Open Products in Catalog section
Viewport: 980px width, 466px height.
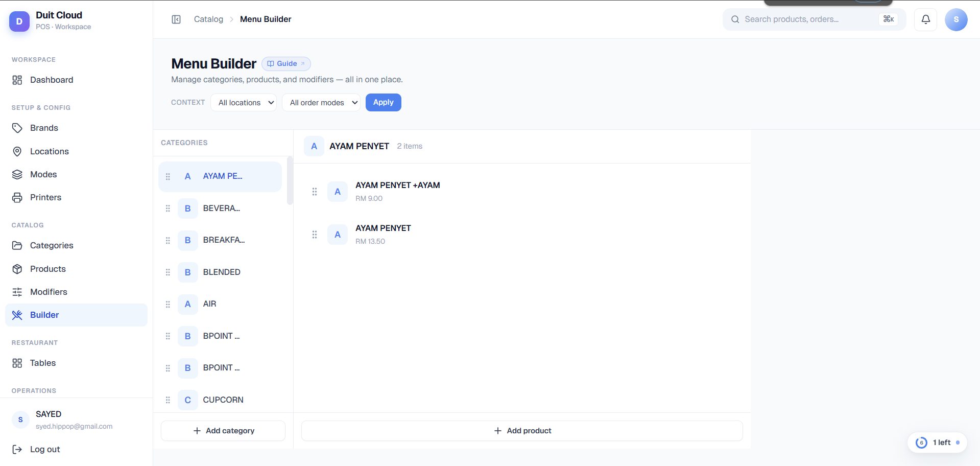[76, 269]
